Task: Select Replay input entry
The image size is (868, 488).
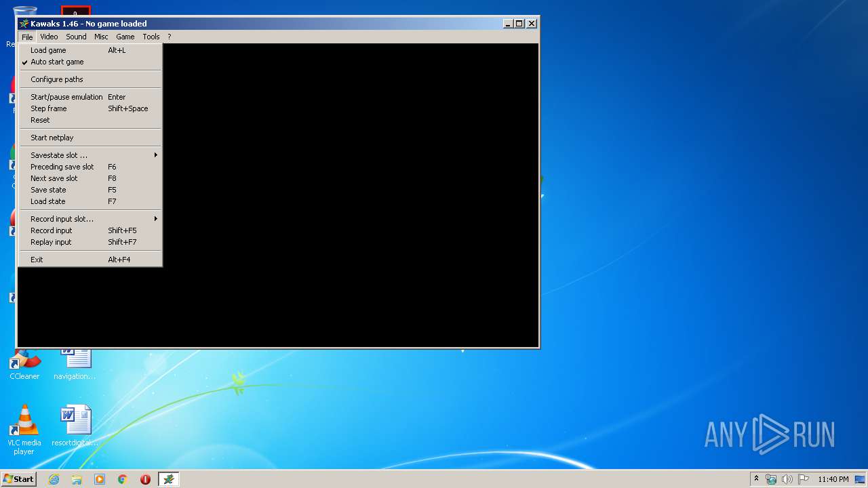Action: pos(90,242)
